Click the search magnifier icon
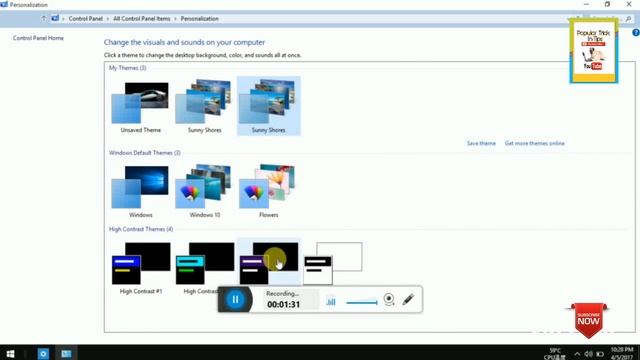The image size is (640, 360). (628, 19)
